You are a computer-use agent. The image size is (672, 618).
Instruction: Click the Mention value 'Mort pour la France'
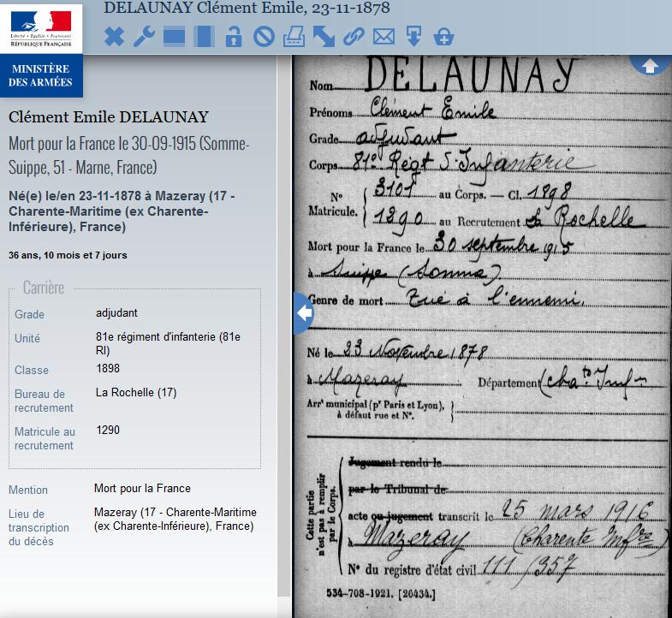point(142,489)
